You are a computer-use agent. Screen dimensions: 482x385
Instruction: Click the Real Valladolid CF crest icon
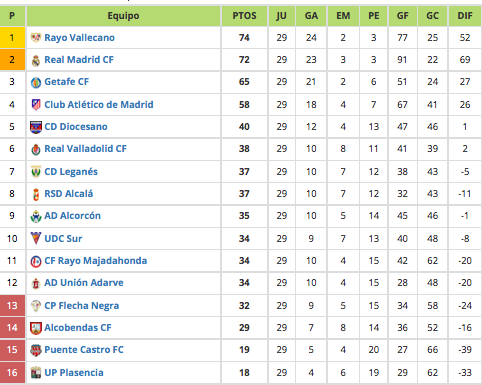coord(36,149)
